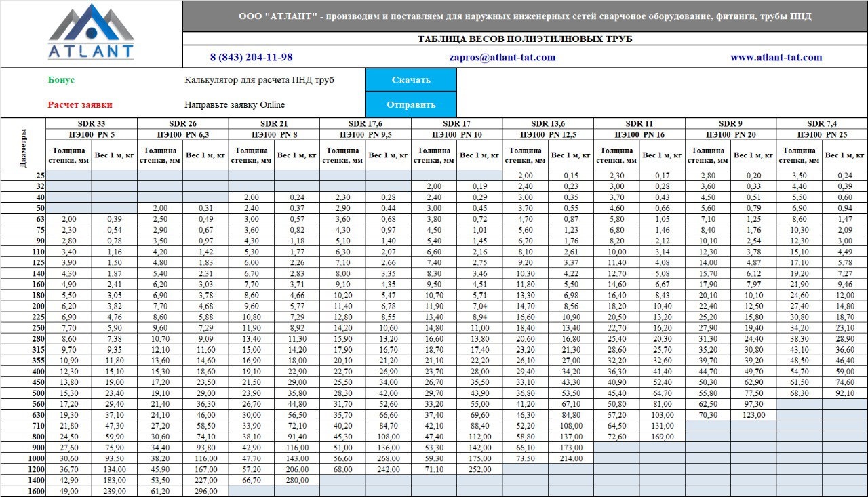The image size is (868, 497).
Task: Click the blue Скачать button
Action: click(x=411, y=80)
